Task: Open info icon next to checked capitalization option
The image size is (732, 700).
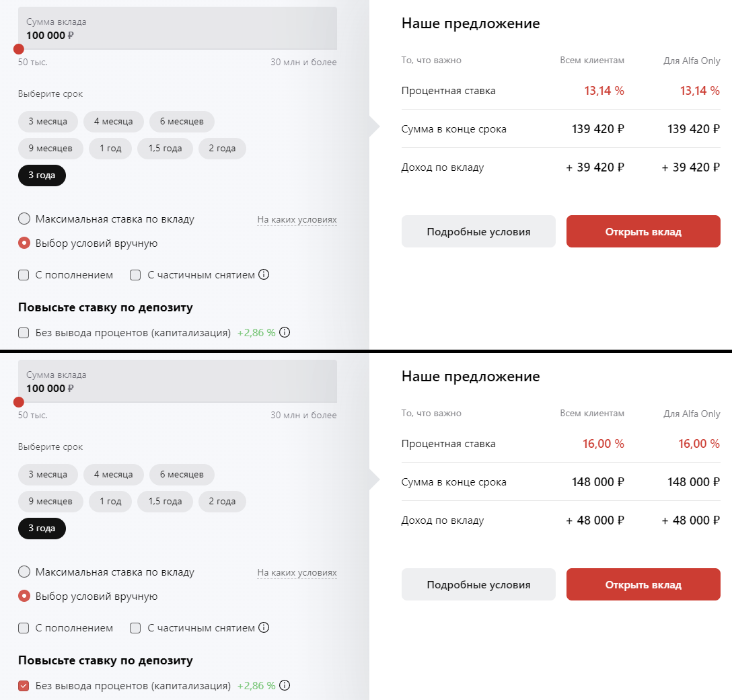Action: (285, 685)
